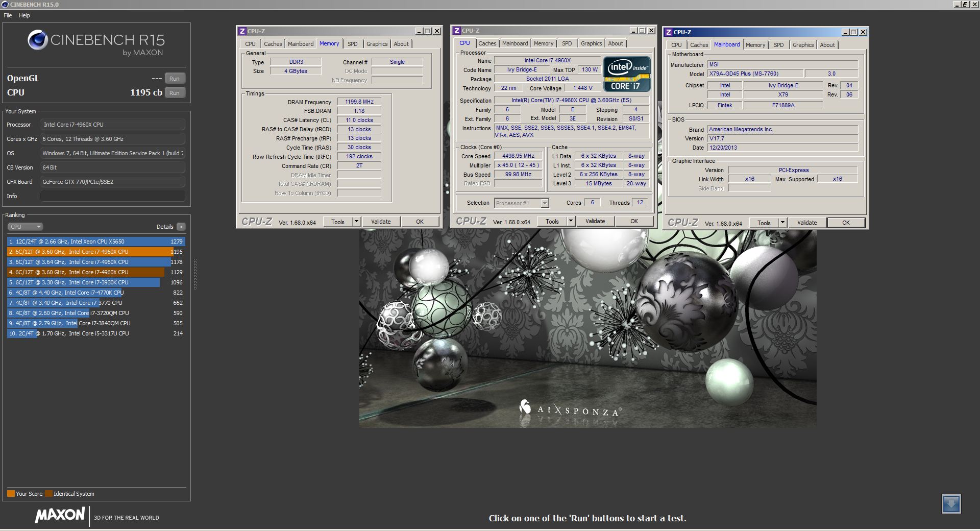The height and width of the screenshot is (531, 980).
Task: Click the DRAM Frequency value 1199.8 MHz
Action: tap(359, 102)
